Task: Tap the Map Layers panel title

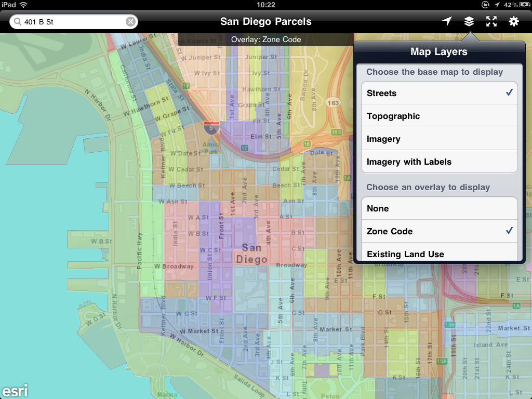Action: pyautogui.click(x=439, y=51)
